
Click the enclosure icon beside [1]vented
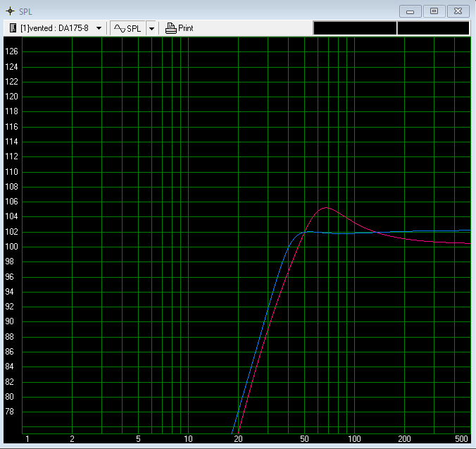13,28
